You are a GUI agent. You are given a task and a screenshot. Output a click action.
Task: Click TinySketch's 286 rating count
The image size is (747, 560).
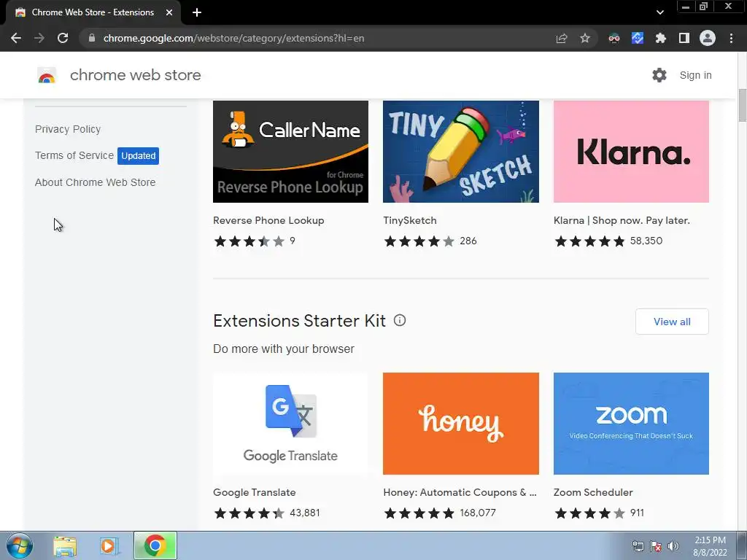tap(468, 241)
